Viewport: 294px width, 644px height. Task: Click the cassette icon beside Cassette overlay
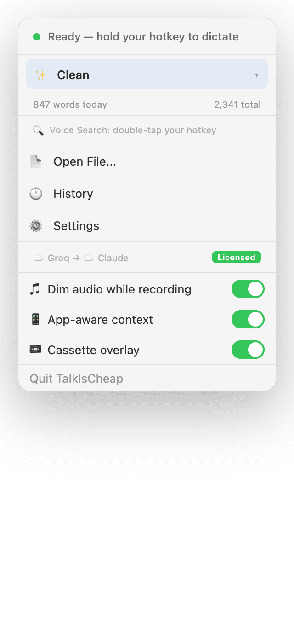(35, 350)
